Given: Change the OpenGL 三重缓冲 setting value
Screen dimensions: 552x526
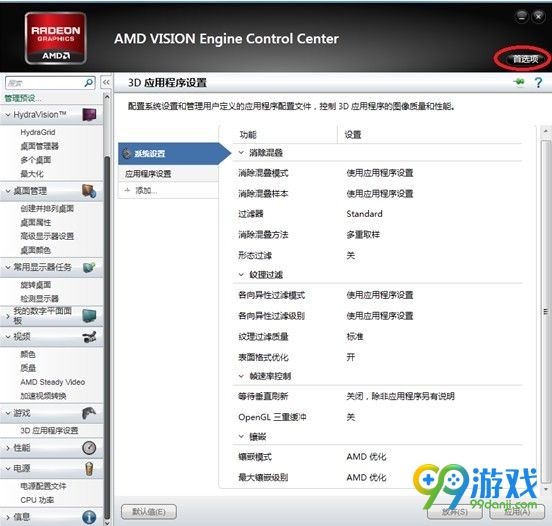Looking at the screenshot, I should point(350,417).
